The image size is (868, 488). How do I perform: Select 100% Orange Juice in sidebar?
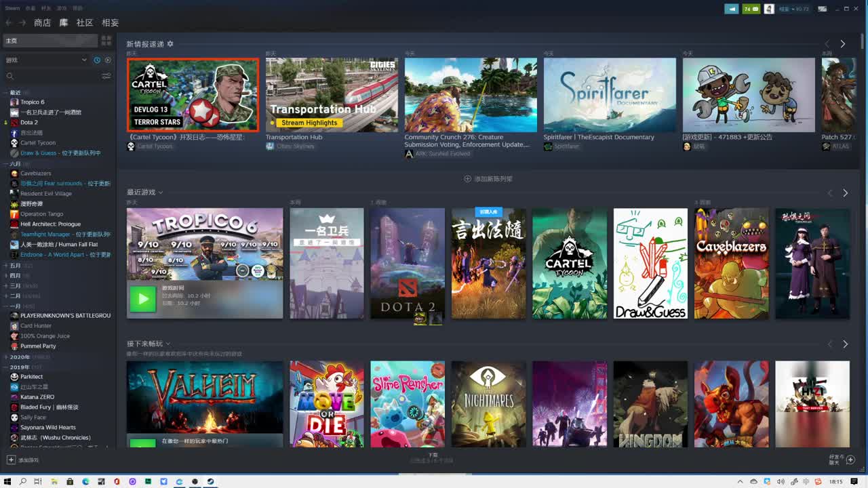pyautogui.click(x=45, y=336)
